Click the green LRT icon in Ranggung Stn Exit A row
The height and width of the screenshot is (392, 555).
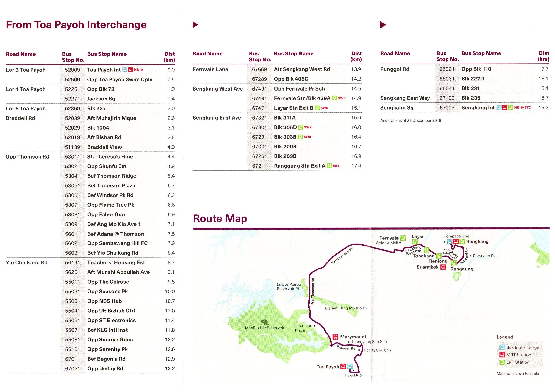tap(329, 166)
